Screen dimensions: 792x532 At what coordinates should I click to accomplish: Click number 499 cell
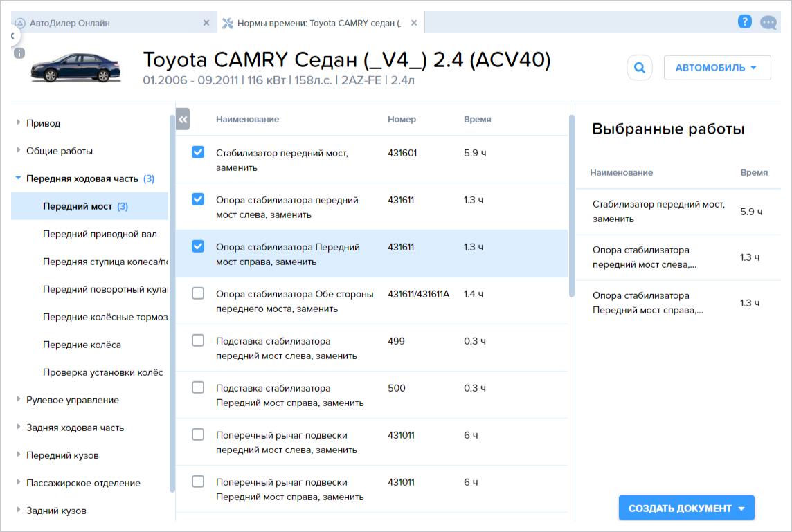396,341
